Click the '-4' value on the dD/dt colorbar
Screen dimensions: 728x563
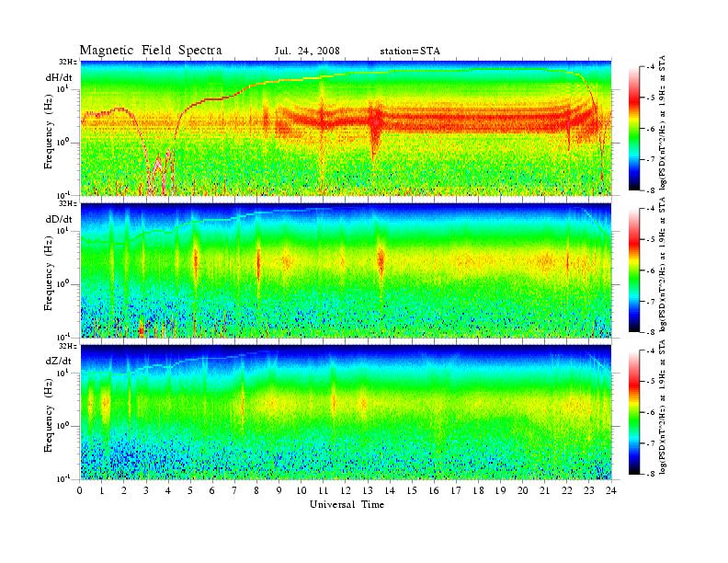651,209
